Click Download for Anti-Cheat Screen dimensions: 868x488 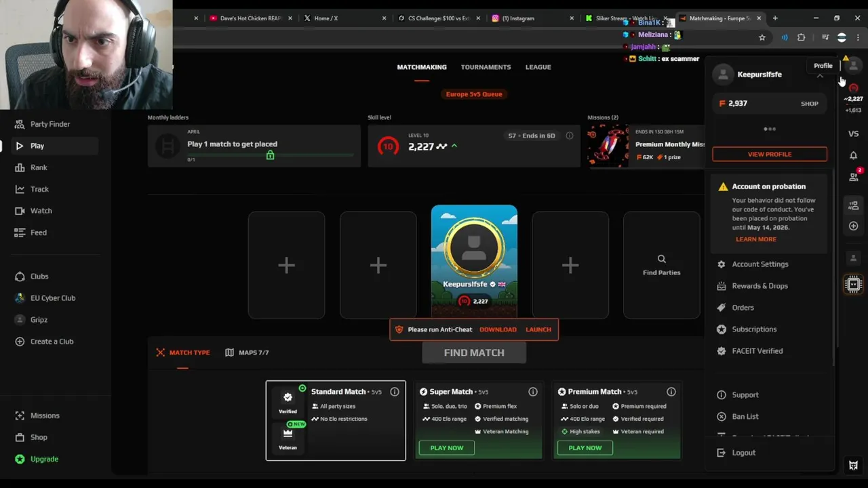[498, 329]
